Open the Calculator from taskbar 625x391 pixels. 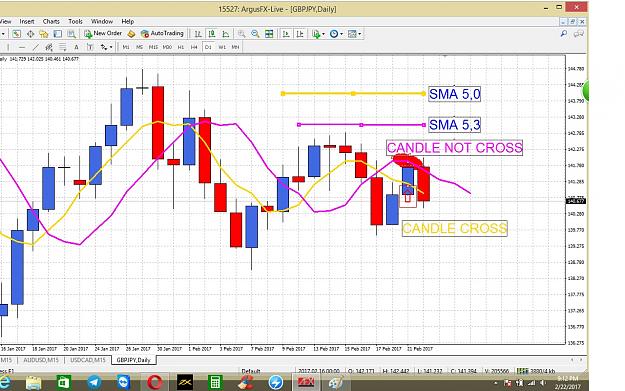(215, 383)
